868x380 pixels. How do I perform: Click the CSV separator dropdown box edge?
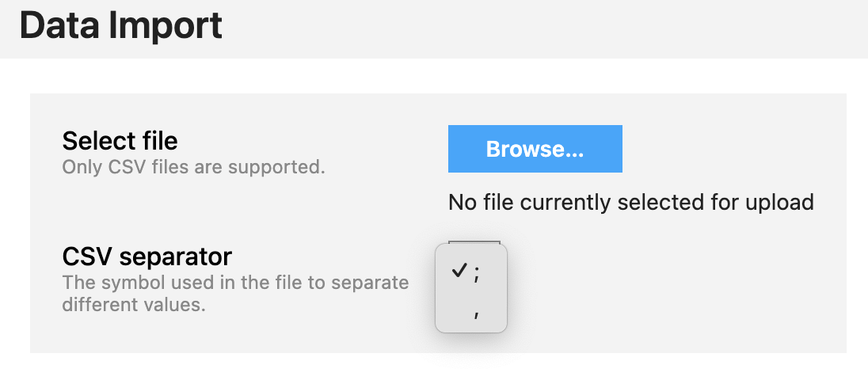click(x=474, y=241)
